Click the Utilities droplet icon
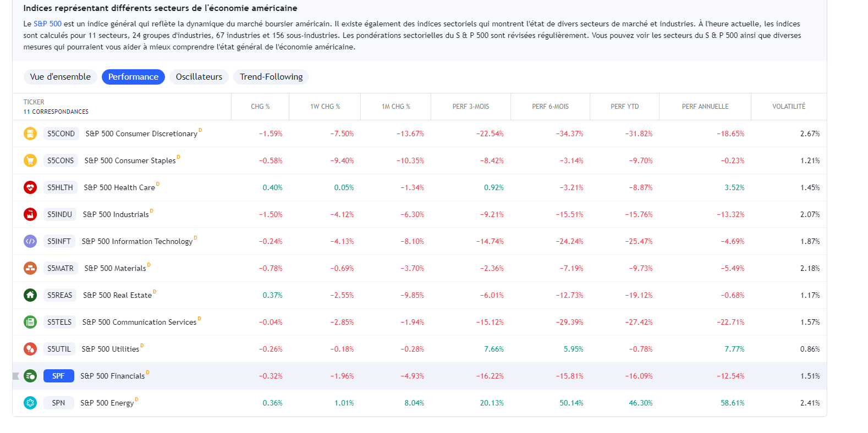 pos(30,349)
